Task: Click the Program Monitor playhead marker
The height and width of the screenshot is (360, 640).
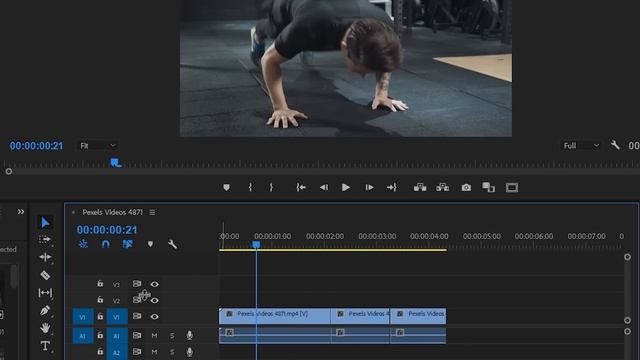Action: pos(116,163)
